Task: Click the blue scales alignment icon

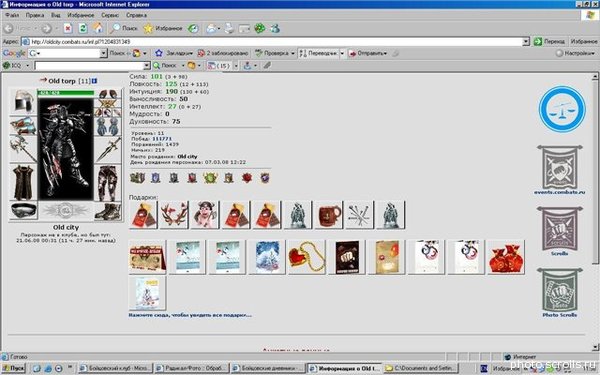Action: pyautogui.click(x=562, y=109)
